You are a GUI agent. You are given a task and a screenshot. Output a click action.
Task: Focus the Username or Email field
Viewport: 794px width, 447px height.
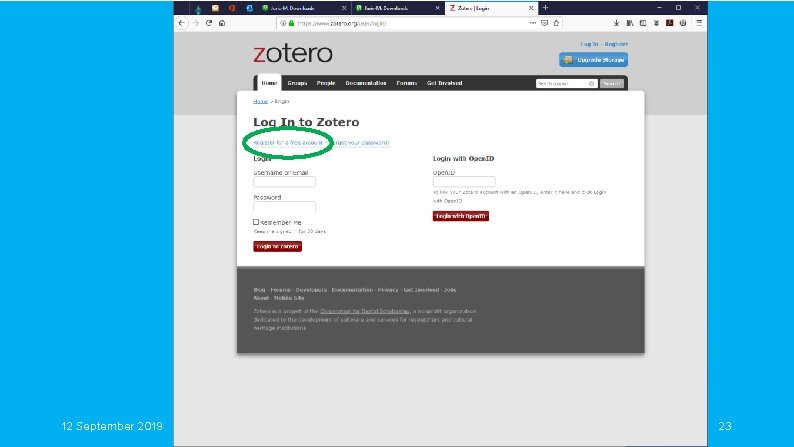[285, 182]
